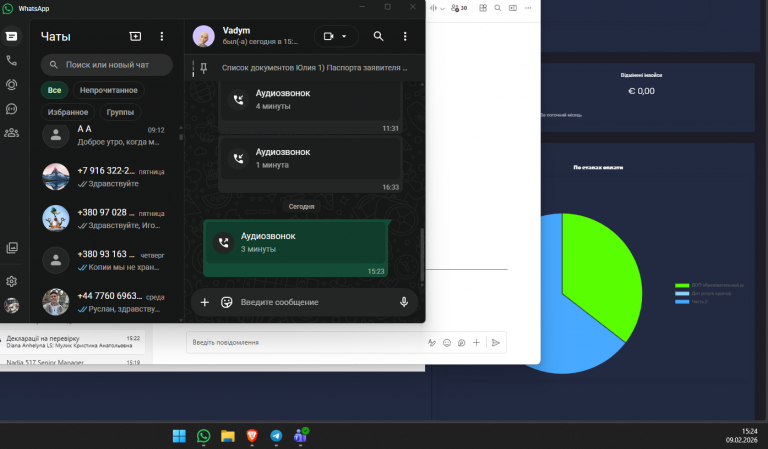The height and width of the screenshot is (449, 768).
Task: Click the Сегодня date label
Action: [301, 207]
